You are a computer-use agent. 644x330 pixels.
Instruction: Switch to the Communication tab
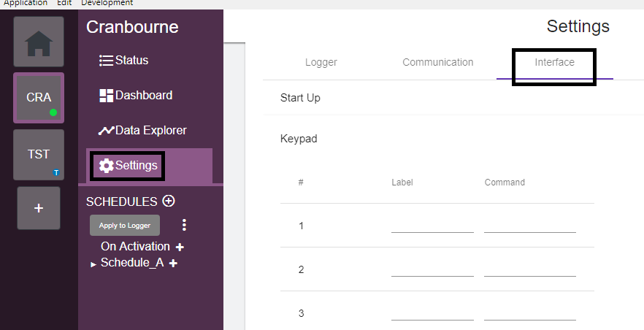[x=437, y=62]
